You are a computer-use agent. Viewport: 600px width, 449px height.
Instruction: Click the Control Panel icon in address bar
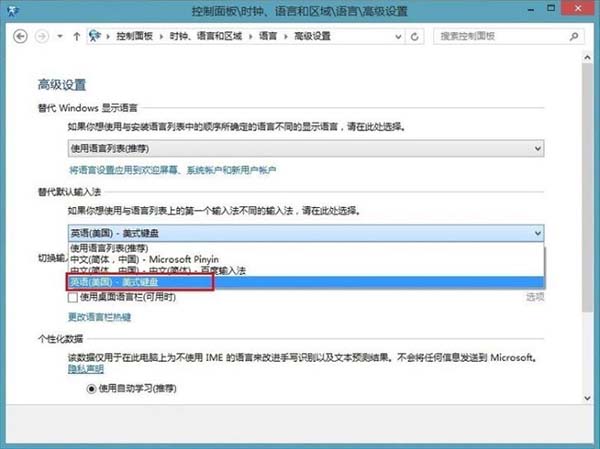tap(95, 36)
